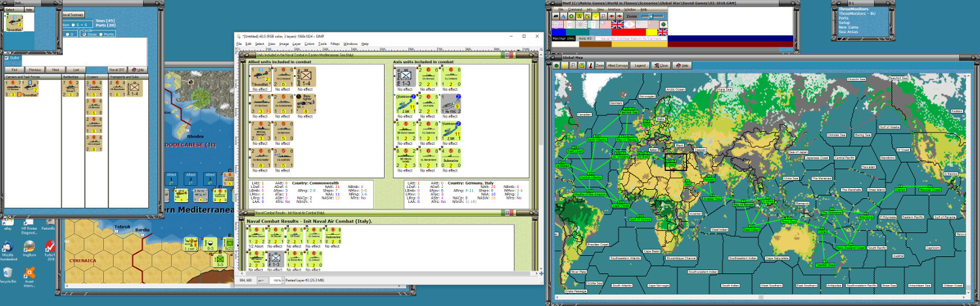Click the blue letter A icon in MWiF toolbar
Screen dimensions: 980x306
pyautogui.click(x=563, y=16)
